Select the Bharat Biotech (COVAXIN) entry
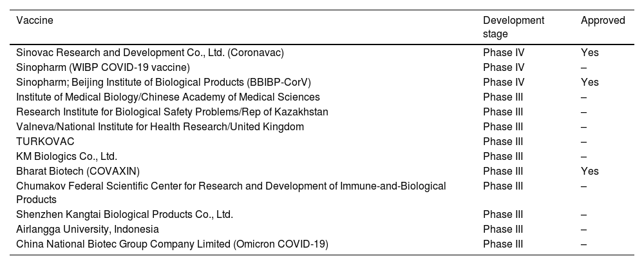 78,171
